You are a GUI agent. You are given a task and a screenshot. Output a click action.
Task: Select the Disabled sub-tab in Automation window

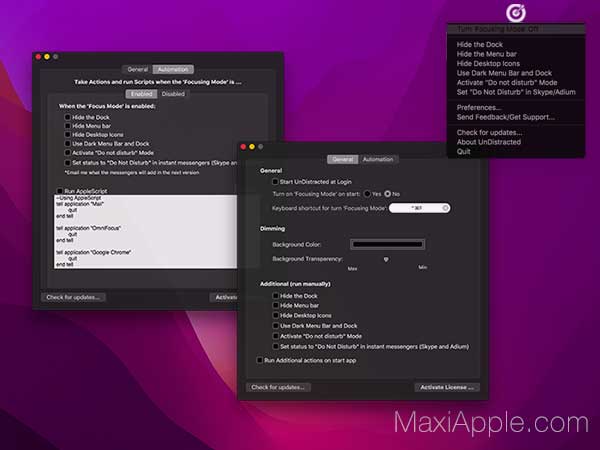coord(173,94)
